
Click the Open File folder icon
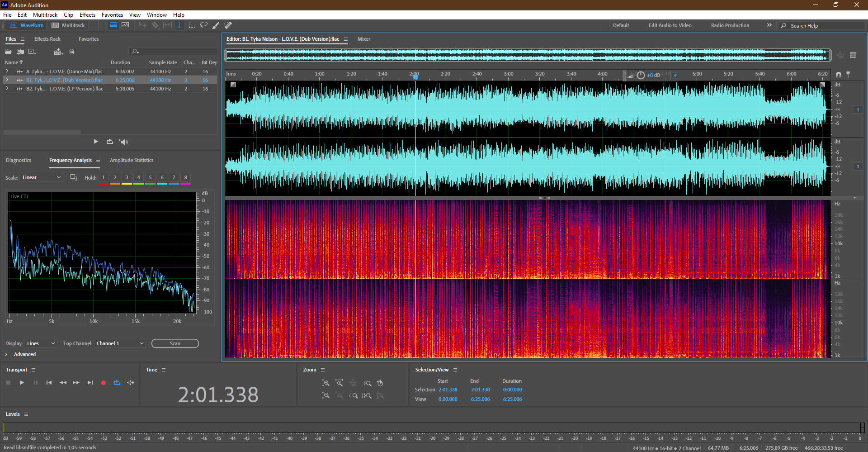click(x=9, y=52)
